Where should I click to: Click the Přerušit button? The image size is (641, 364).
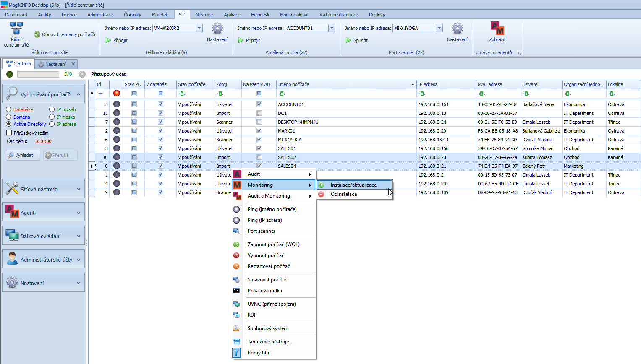[60, 155]
